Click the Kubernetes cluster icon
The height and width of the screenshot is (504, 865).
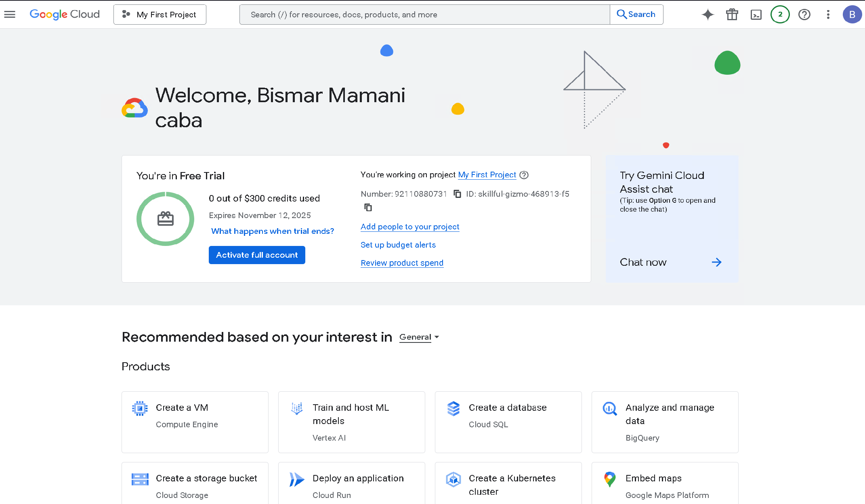453,479
